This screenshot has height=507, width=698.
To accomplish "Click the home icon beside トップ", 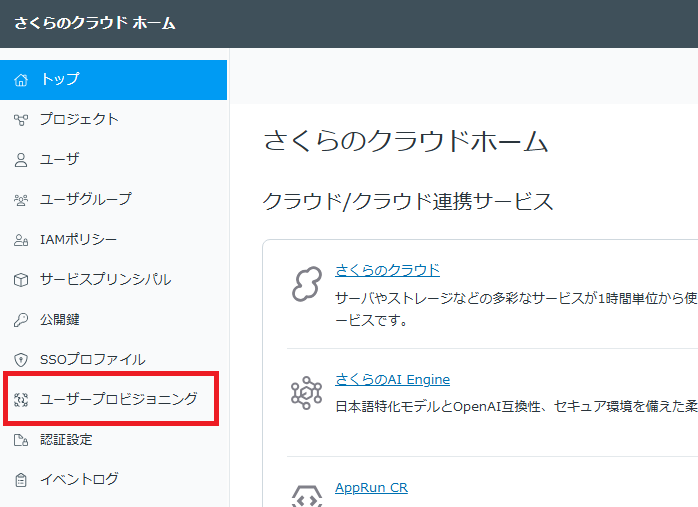I will click(21, 80).
